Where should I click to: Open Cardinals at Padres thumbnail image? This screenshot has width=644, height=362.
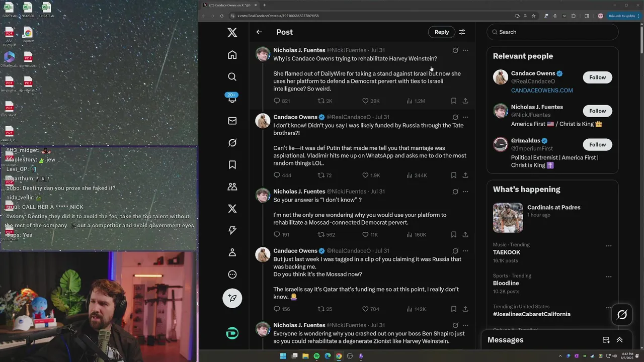508,217
